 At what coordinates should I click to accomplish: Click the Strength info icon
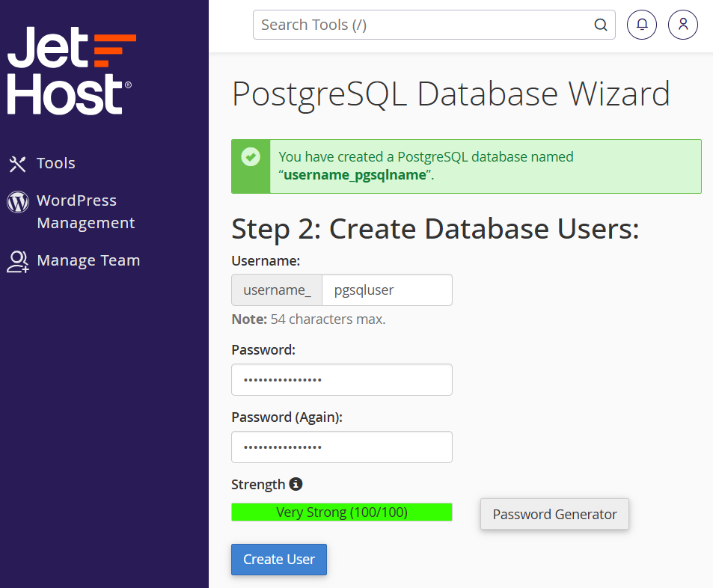tap(296, 484)
